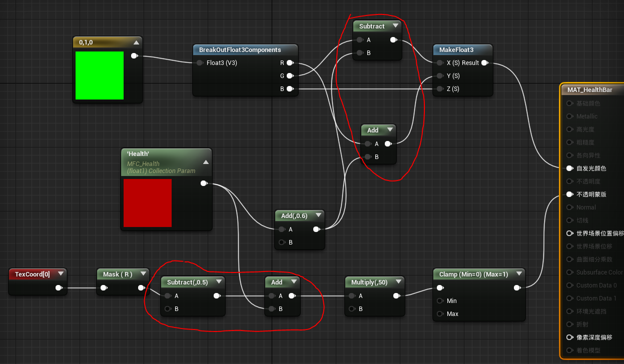Click the green color preview swatch
The width and height of the screenshot is (624, 364).
(x=100, y=75)
